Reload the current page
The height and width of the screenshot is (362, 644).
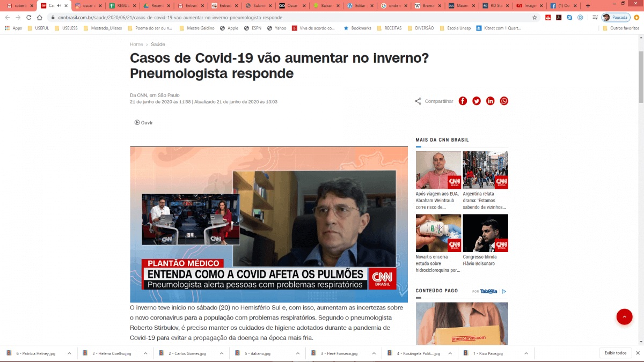[29, 17]
